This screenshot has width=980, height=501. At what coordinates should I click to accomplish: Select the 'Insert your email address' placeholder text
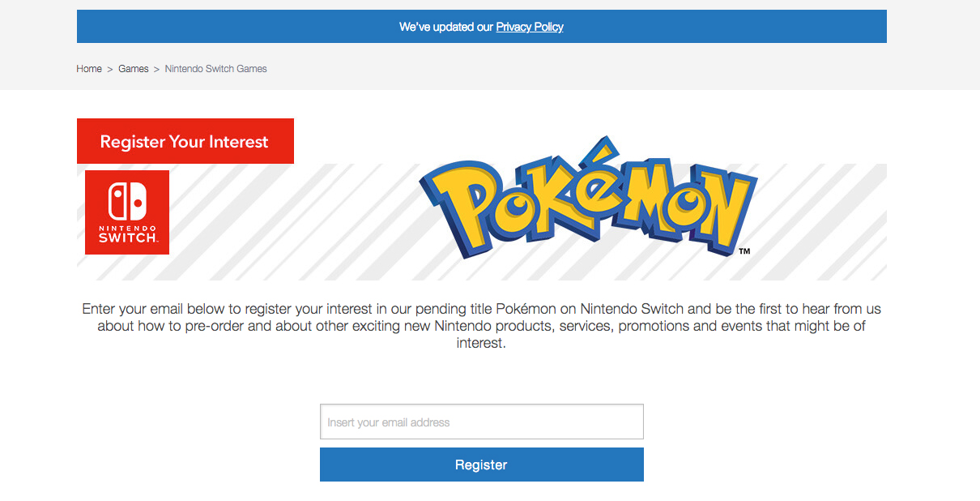pos(389,422)
